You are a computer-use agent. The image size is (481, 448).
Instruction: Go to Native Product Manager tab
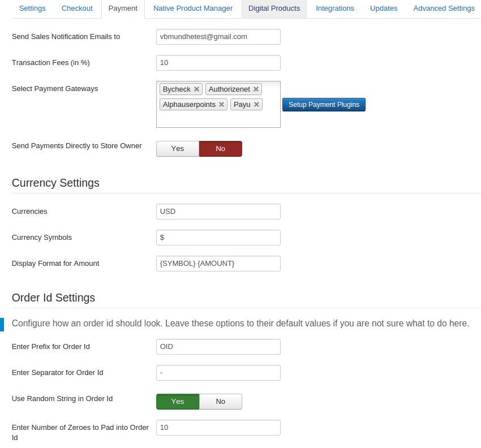click(x=193, y=8)
